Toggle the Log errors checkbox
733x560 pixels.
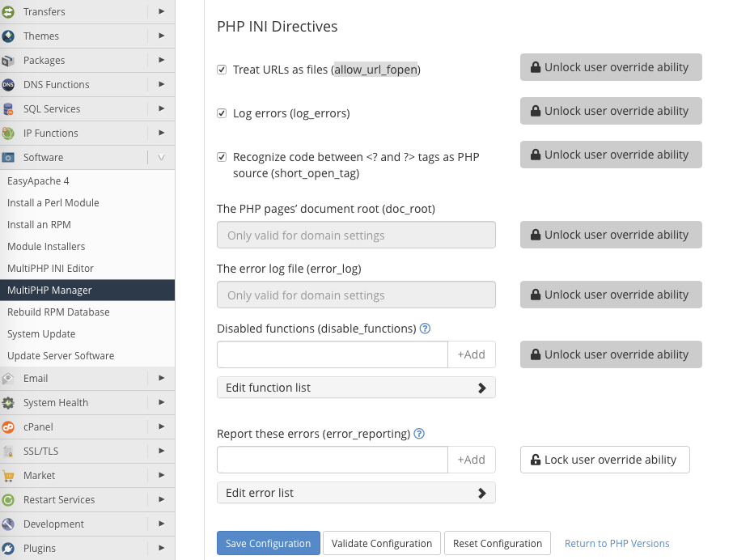pyautogui.click(x=222, y=113)
